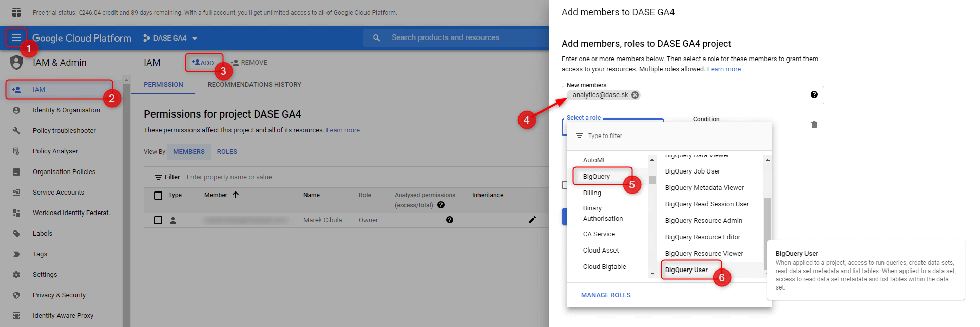Open help for Analysed permissions column
The width and height of the screenshot is (980, 327).
[441, 205]
